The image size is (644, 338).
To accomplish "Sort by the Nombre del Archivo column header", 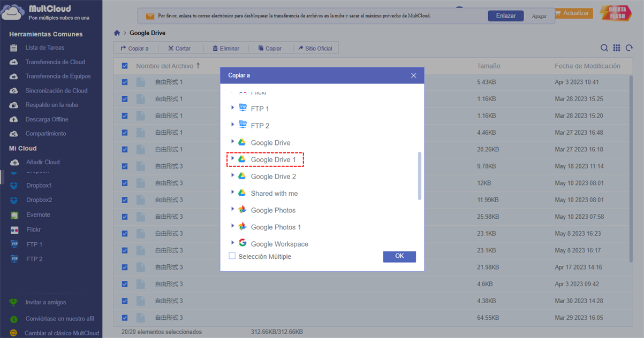I will [x=165, y=66].
